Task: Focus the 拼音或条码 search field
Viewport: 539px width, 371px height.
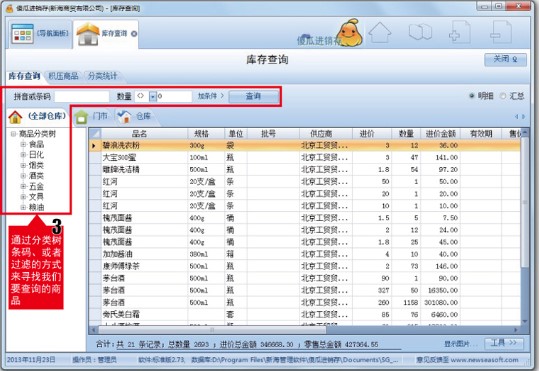Action: 82,96
